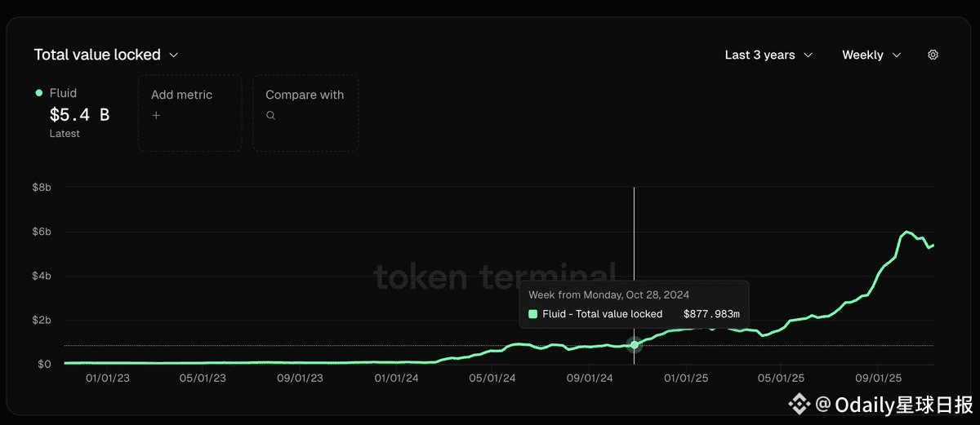
Task: Click the chart line peak near $6b
Action: [x=906, y=232]
